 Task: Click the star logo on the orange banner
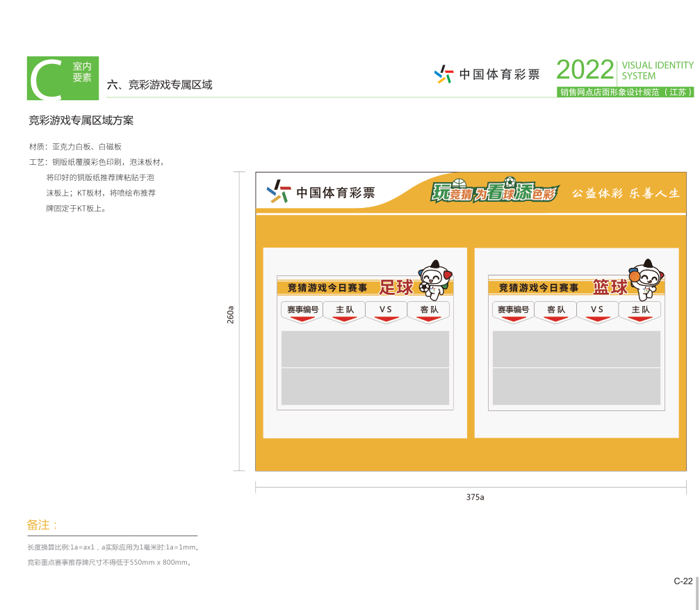coord(279,191)
